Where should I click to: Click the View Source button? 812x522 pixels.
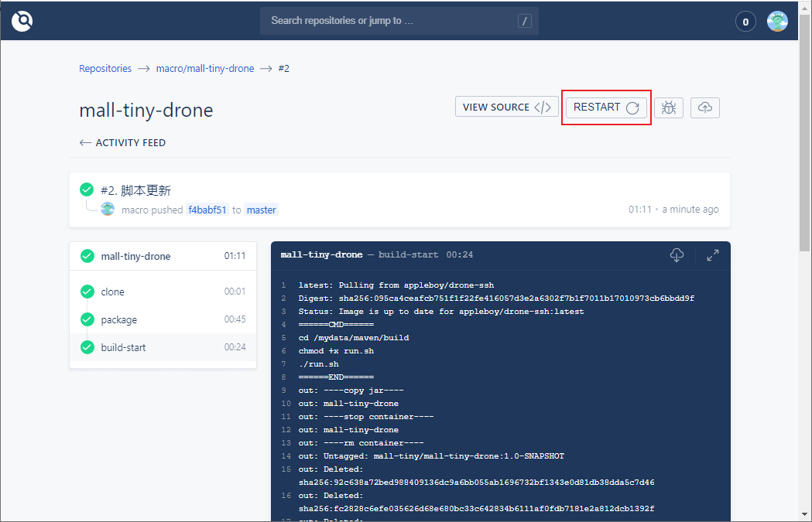(506, 107)
